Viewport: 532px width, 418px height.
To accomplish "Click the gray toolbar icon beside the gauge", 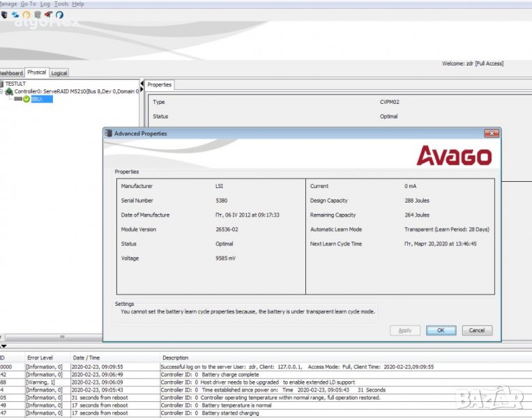I will [37, 14].
